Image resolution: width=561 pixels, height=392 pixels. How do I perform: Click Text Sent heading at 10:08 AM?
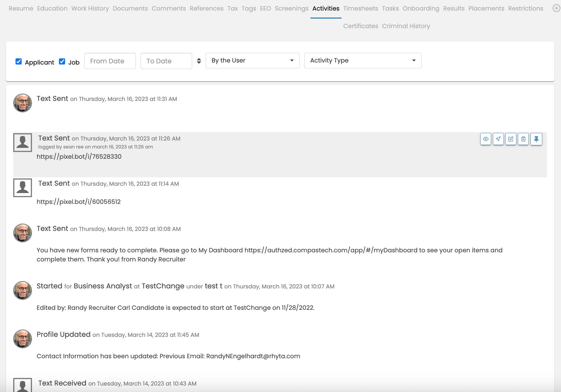click(x=53, y=229)
